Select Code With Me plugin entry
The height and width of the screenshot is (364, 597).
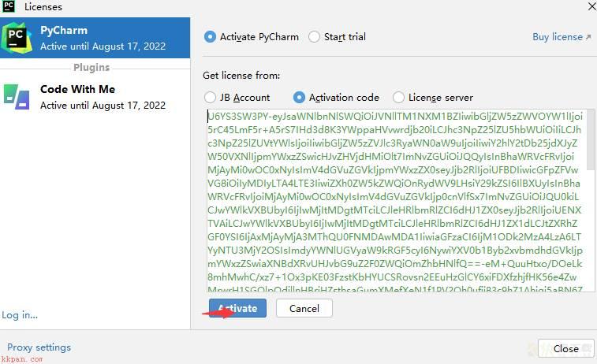tap(95, 97)
